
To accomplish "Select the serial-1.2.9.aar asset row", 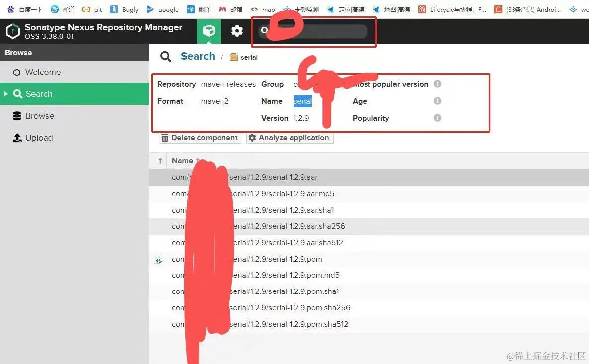I will coord(369,177).
